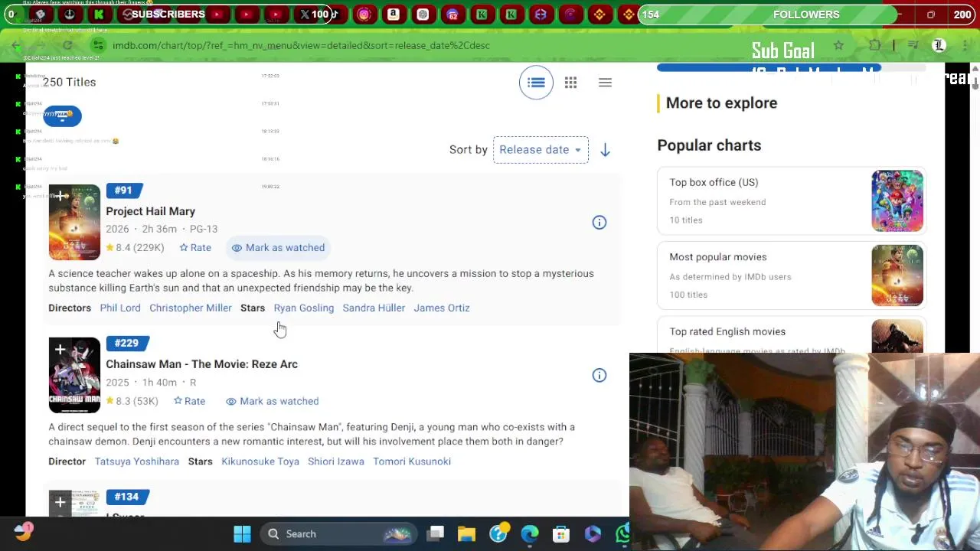Toggle Mark as watched for Chainsaw Man

[x=272, y=401]
